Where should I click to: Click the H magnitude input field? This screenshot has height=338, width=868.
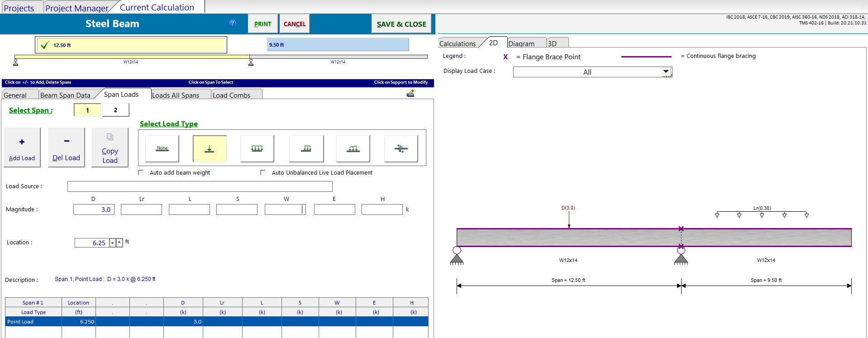[x=382, y=209]
